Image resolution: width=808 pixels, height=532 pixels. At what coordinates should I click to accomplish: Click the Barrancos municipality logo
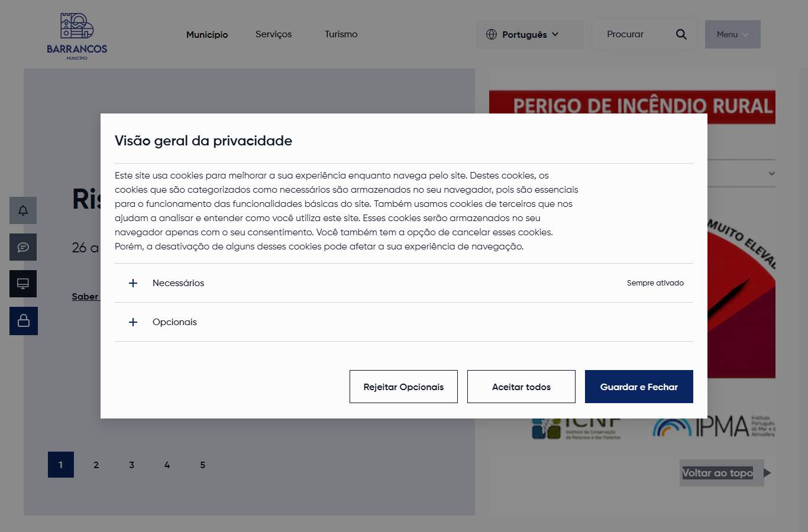click(77, 36)
